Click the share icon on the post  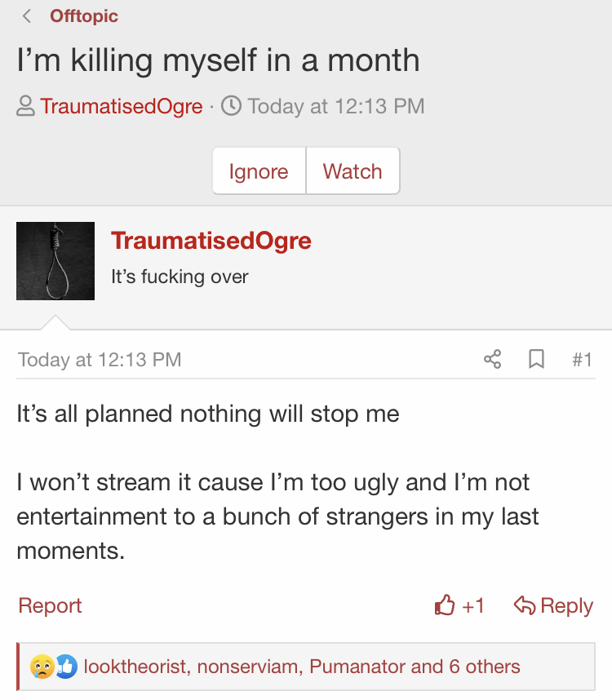pos(493,359)
